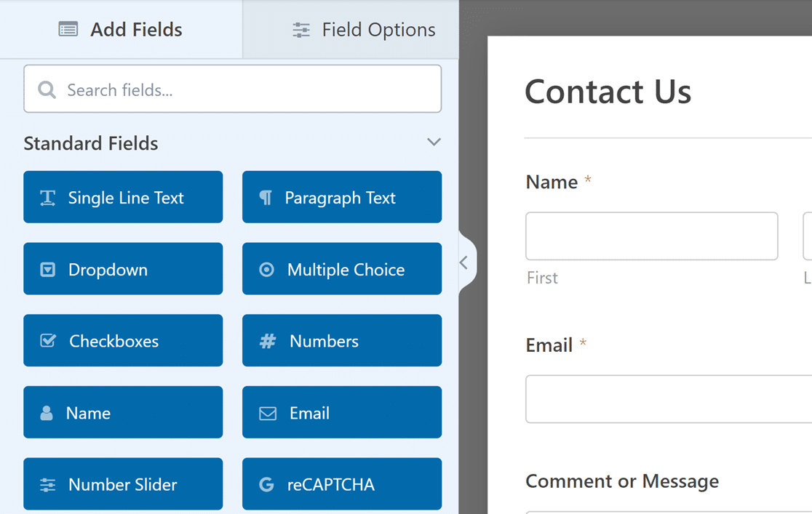The width and height of the screenshot is (812, 514).
Task: Click the Email envelope icon
Action: pos(268,413)
